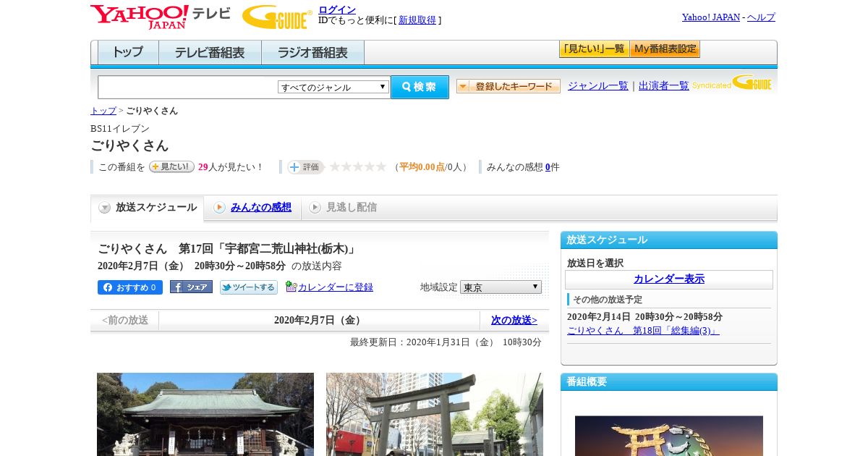Click the 評価 rating plus button
The height and width of the screenshot is (456, 868).
pos(305,167)
